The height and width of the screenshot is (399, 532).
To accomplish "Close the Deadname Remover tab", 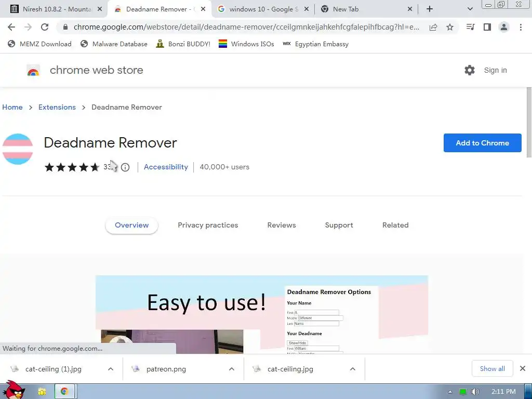I will click(x=203, y=9).
